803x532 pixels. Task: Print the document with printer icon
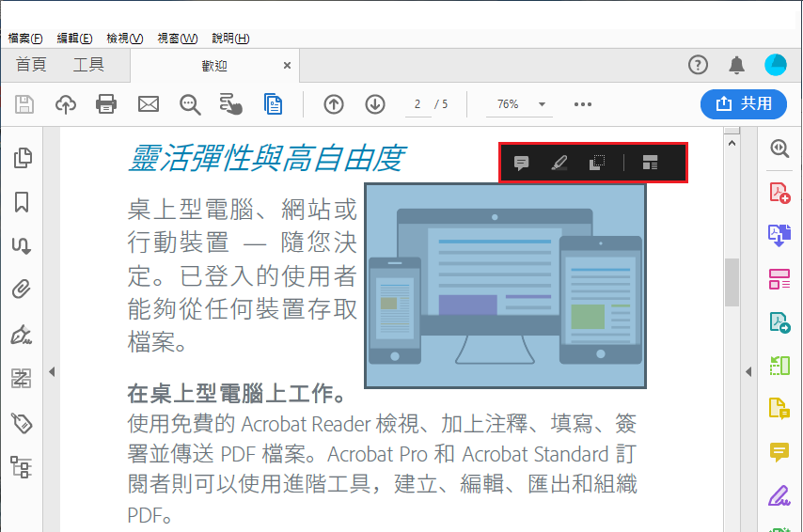click(106, 104)
